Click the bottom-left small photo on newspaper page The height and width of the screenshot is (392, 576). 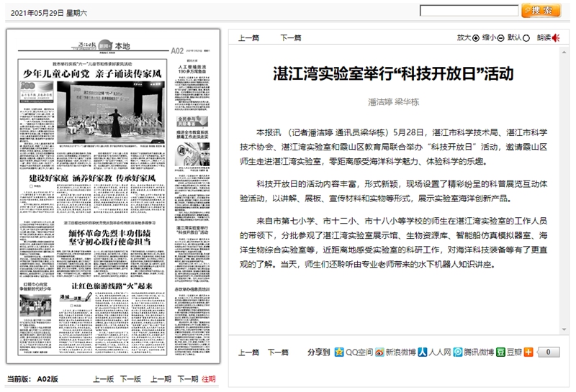point(35,306)
